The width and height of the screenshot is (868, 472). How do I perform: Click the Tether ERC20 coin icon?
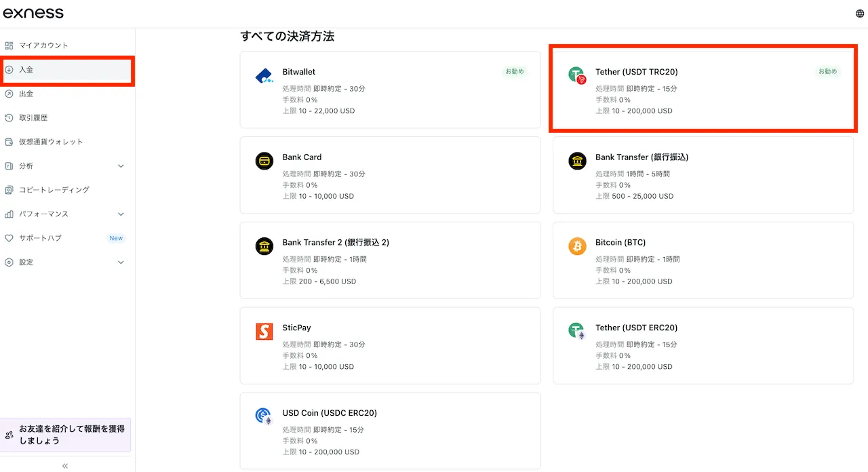(x=577, y=332)
